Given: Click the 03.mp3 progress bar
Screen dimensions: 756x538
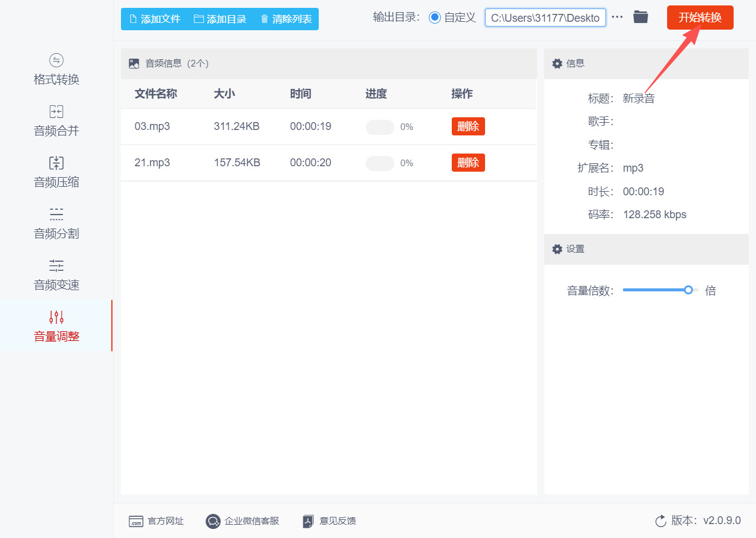Looking at the screenshot, I should point(380,127).
